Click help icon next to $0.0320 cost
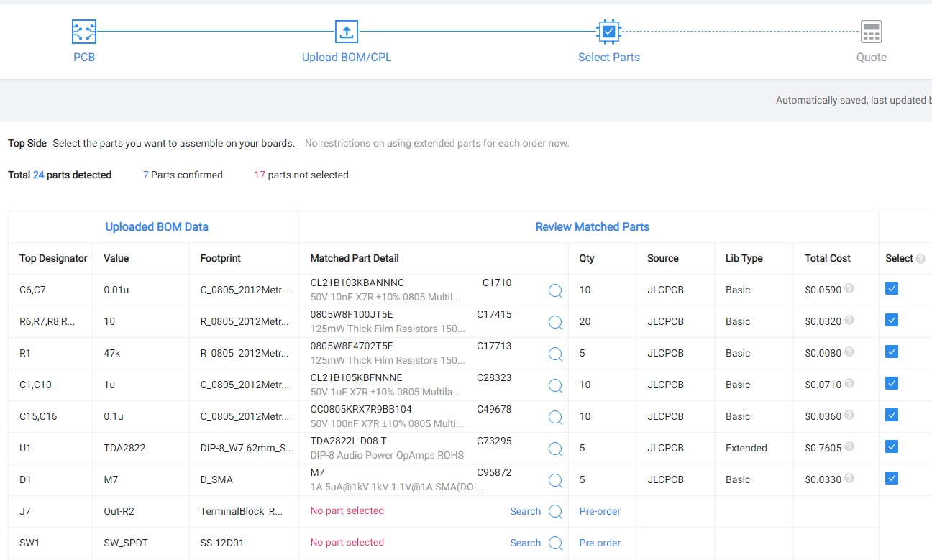Image resolution: width=932 pixels, height=560 pixels. (849, 321)
